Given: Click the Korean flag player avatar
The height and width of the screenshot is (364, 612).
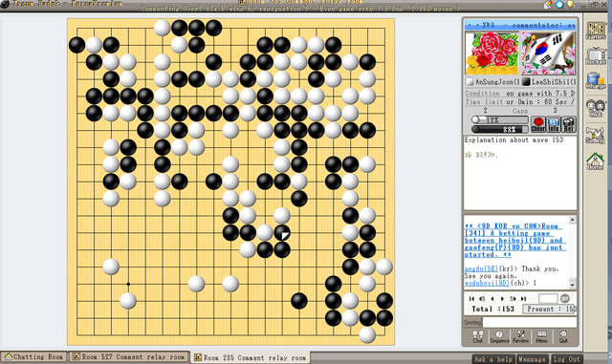Looking at the screenshot, I should pos(548,54).
